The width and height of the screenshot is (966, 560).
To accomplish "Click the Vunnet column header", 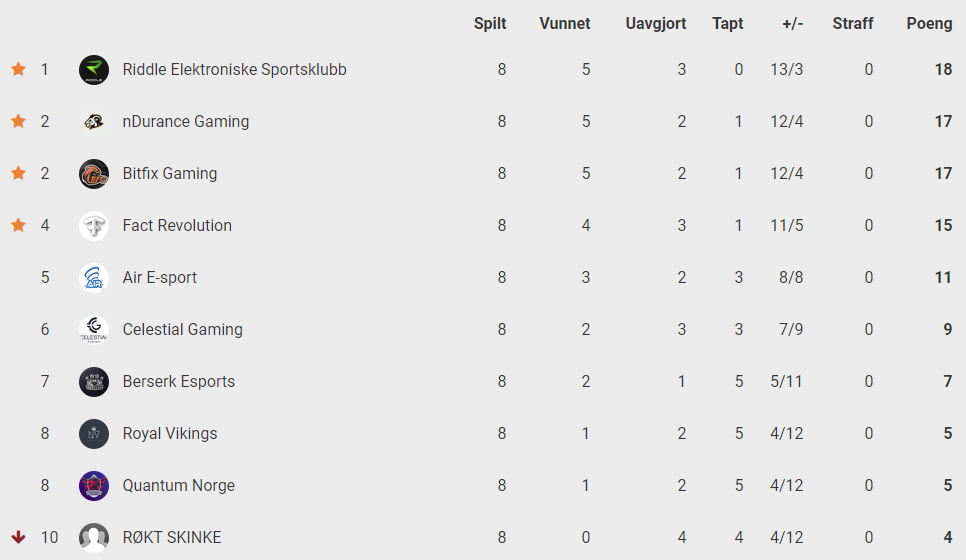I will [x=564, y=23].
